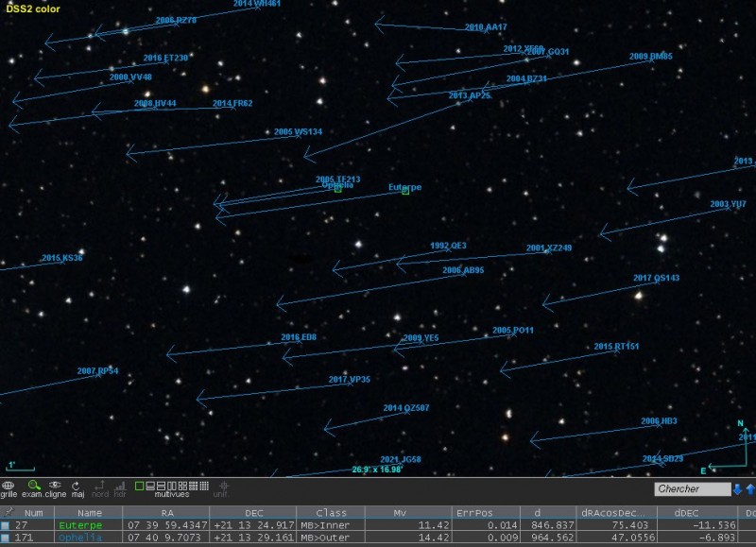This screenshot has height=547, width=756.
Task: Select the Euterpe green marker in sky view
Action: click(405, 192)
